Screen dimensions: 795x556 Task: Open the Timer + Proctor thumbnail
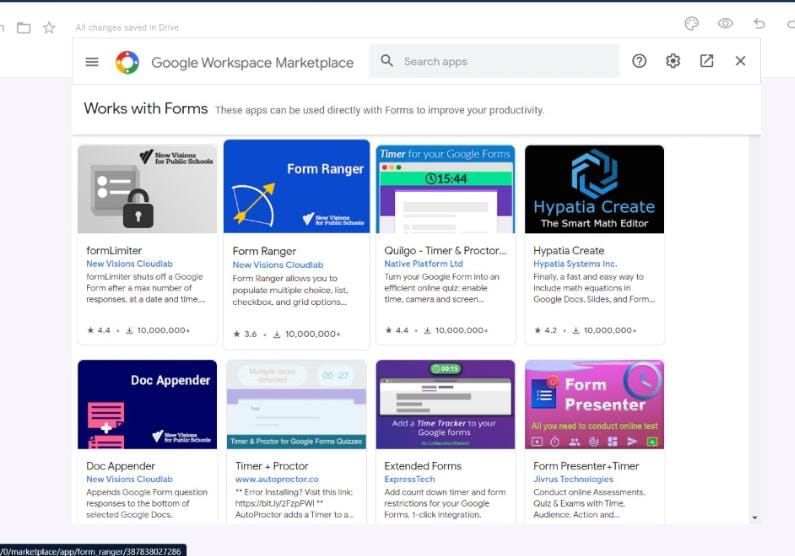pyautogui.click(x=297, y=404)
